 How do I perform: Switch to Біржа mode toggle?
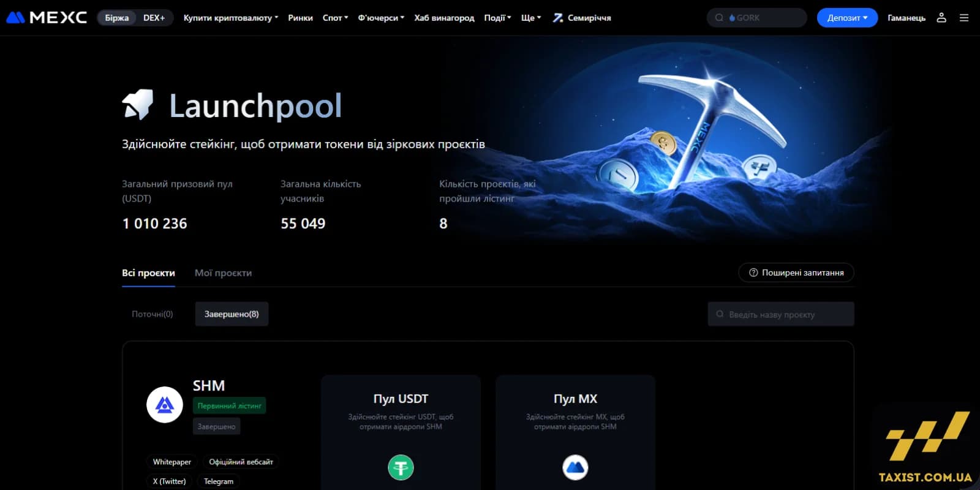click(116, 18)
